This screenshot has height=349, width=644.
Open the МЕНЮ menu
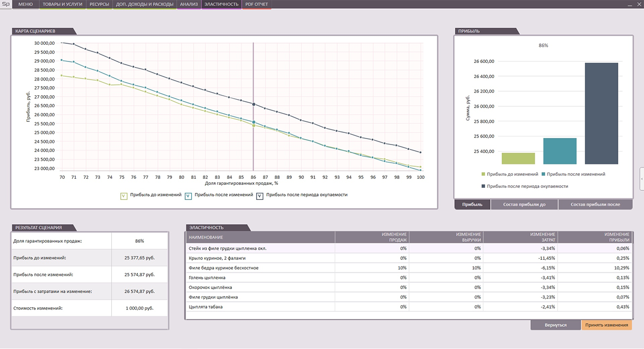click(x=25, y=5)
